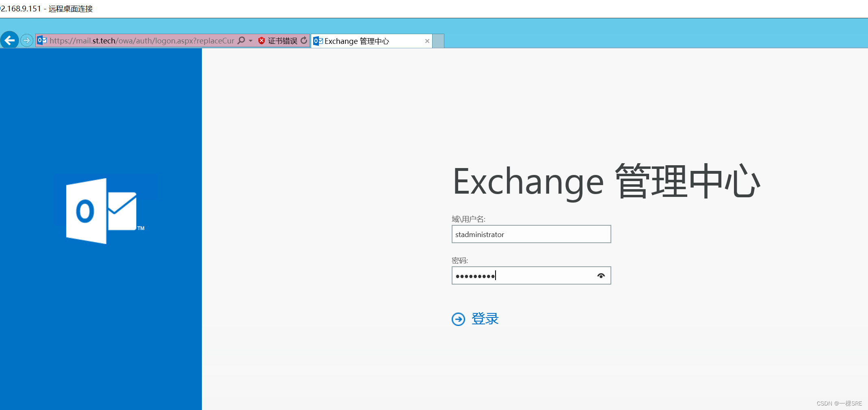Click the circular arrow sign-in icon

(x=458, y=319)
